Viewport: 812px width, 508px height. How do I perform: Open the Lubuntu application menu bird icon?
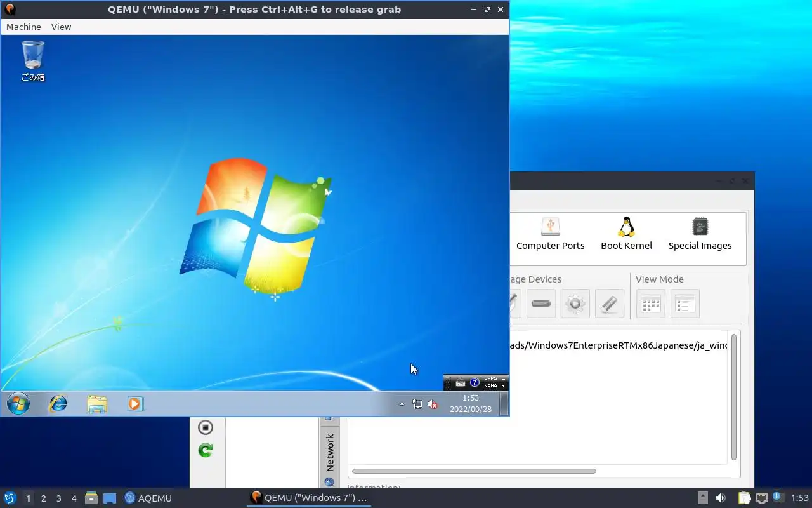pyautogui.click(x=10, y=498)
